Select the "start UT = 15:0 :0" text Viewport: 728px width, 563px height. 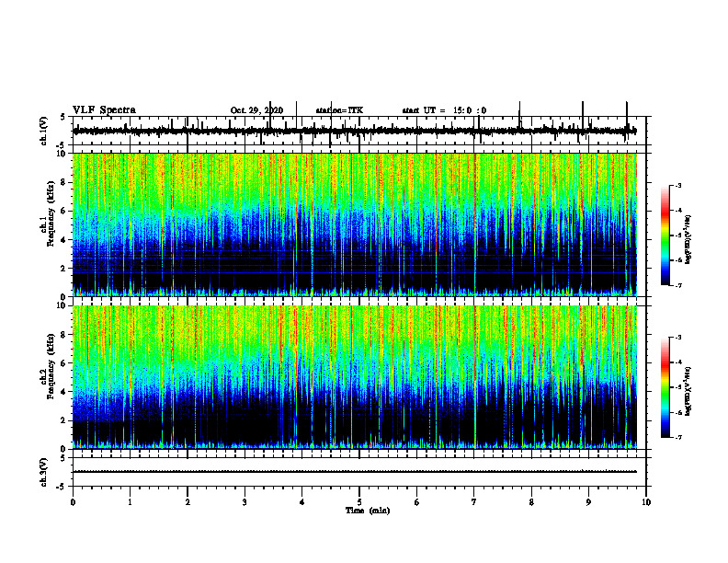pyautogui.click(x=444, y=110)
